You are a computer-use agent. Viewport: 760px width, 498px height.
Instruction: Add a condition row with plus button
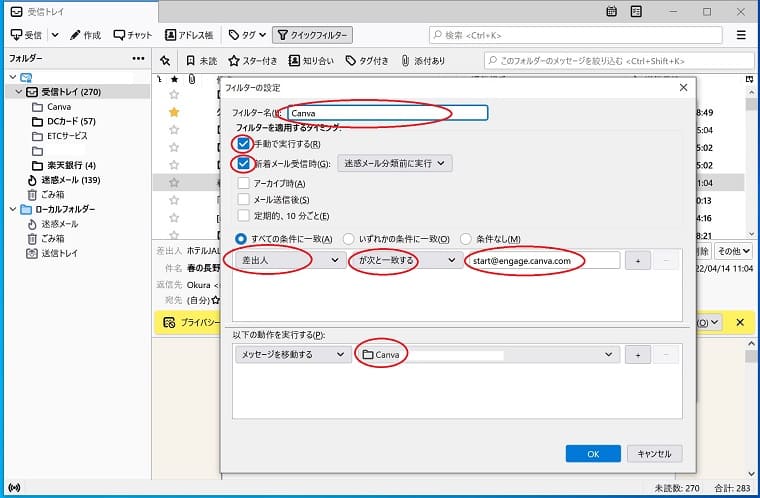[637, 261]
